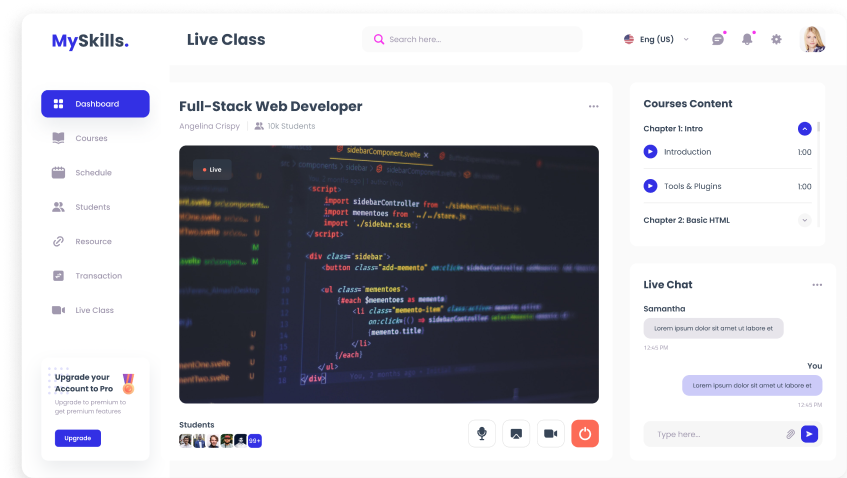Click your own chat message bubble
This screenshot has height=478, width=847.
(752, 386)
